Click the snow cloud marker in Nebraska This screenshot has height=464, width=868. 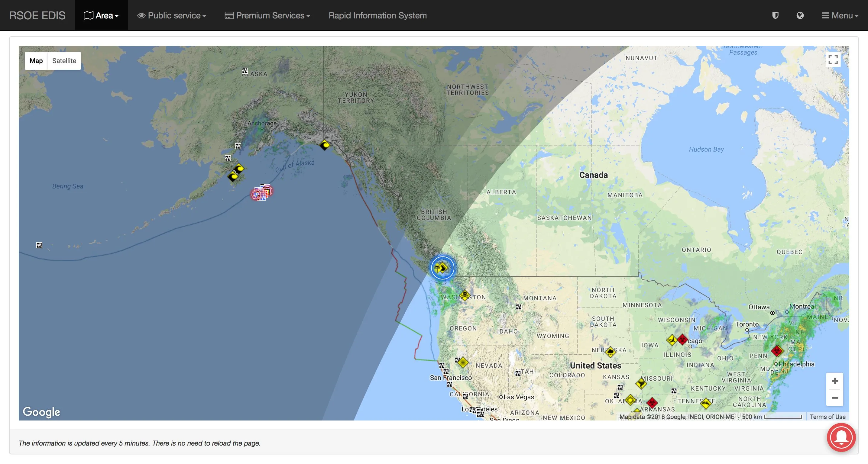(x=610, y=352)
